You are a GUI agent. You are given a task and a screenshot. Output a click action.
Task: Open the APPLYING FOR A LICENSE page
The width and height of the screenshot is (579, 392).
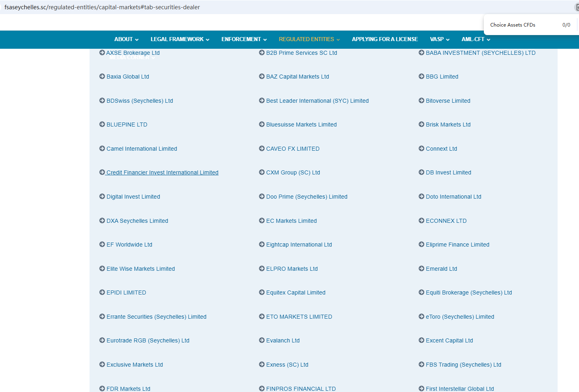[385, 39]
